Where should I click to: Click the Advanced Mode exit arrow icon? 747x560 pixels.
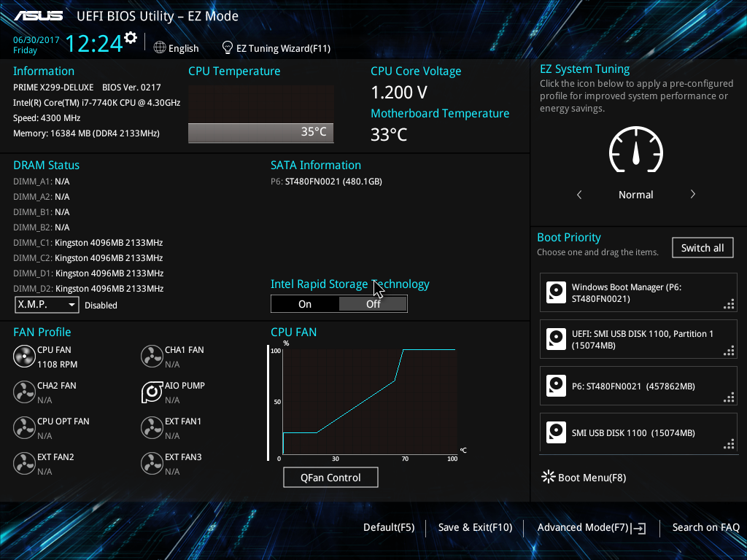[638, 528]
